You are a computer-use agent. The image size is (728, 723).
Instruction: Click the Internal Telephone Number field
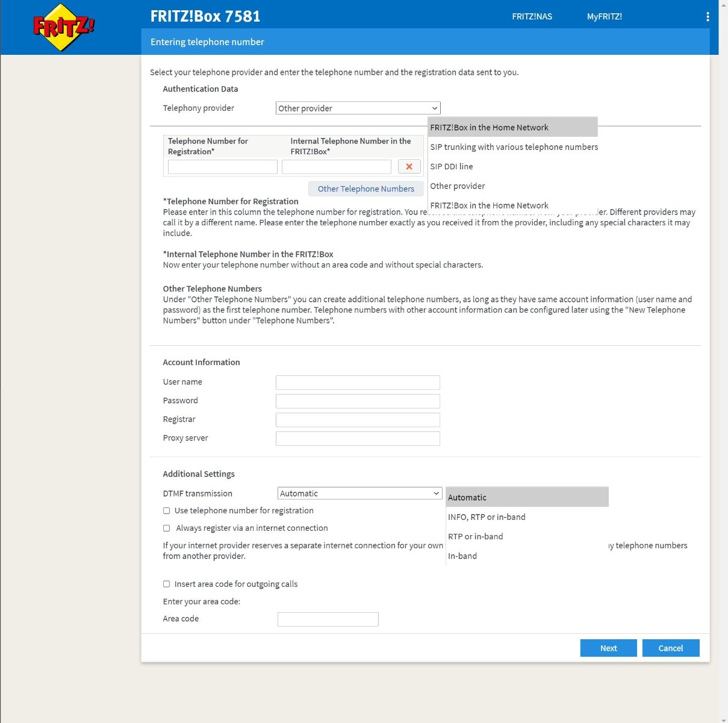point(337,167)
